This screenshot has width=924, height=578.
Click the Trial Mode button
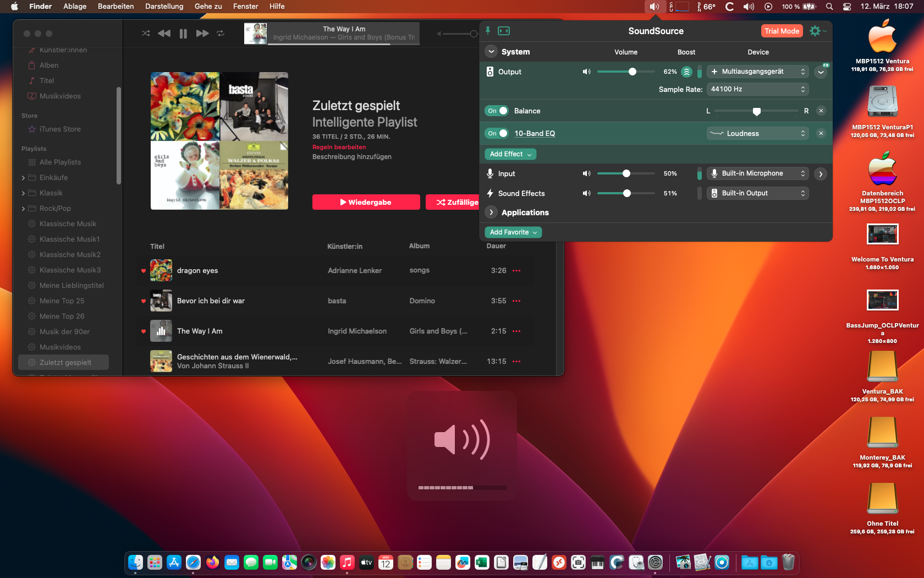(x=782, y=31)
